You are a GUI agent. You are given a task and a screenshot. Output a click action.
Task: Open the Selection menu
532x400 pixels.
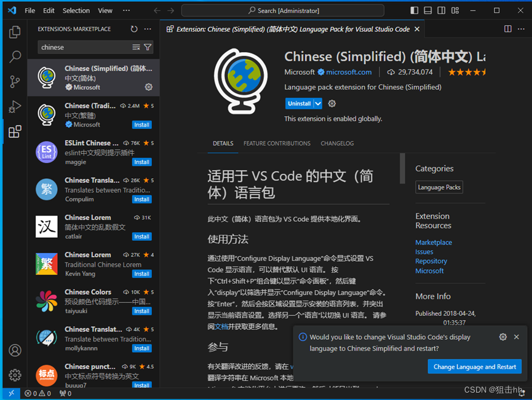click(76, 10)
